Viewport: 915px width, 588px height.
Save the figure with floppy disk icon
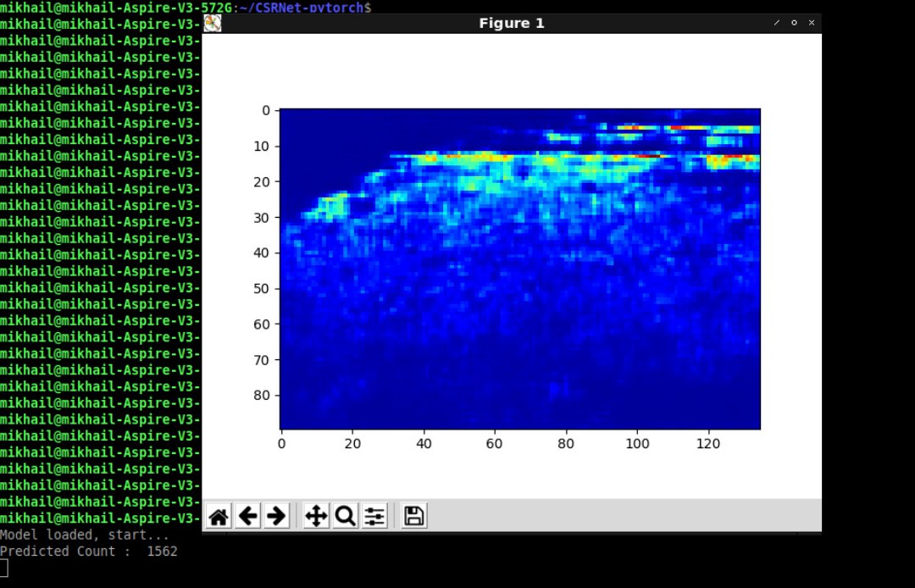pos(413,515)
